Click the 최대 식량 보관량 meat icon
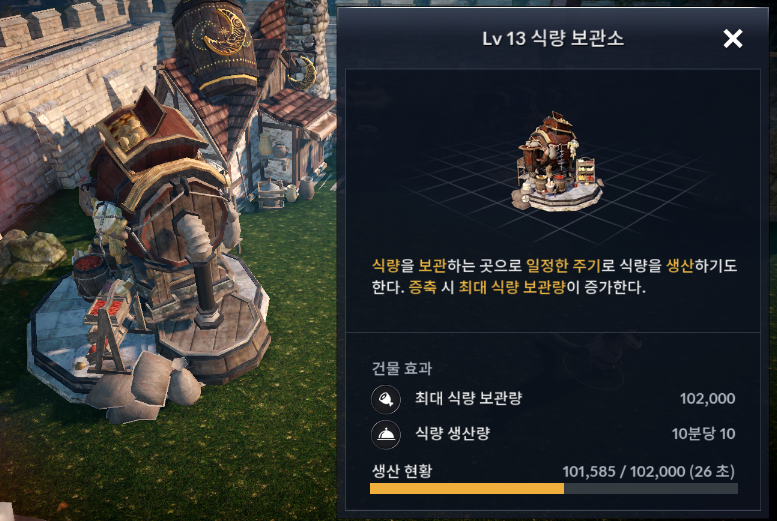777x521 pixels. (386, 399)
